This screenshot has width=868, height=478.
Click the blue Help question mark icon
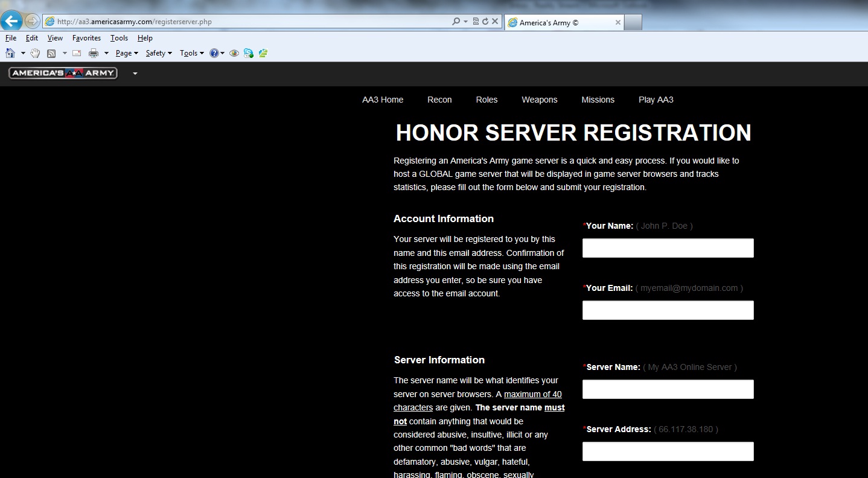[x=214, y=53]
